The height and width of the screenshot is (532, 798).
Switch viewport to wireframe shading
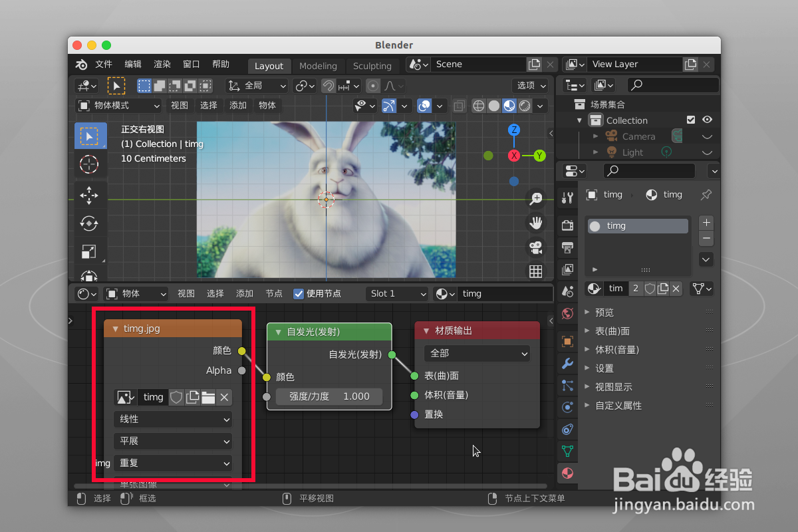point(478,106)
